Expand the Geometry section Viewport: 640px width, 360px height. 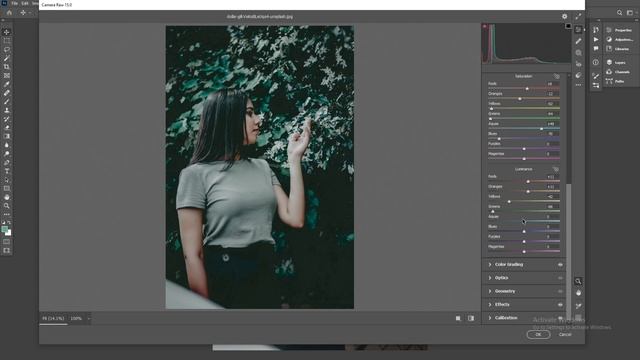(505, 291)
